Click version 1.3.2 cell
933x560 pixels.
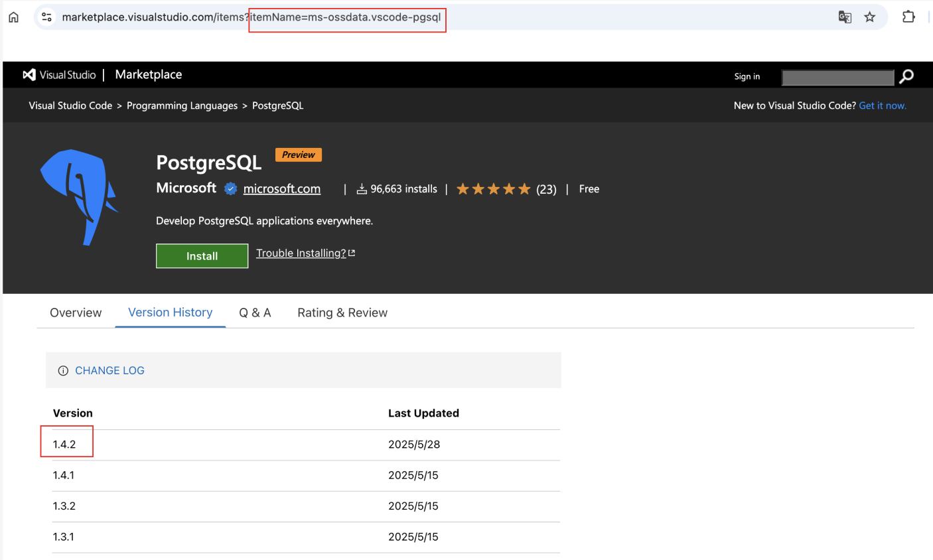tap(64, 506)
